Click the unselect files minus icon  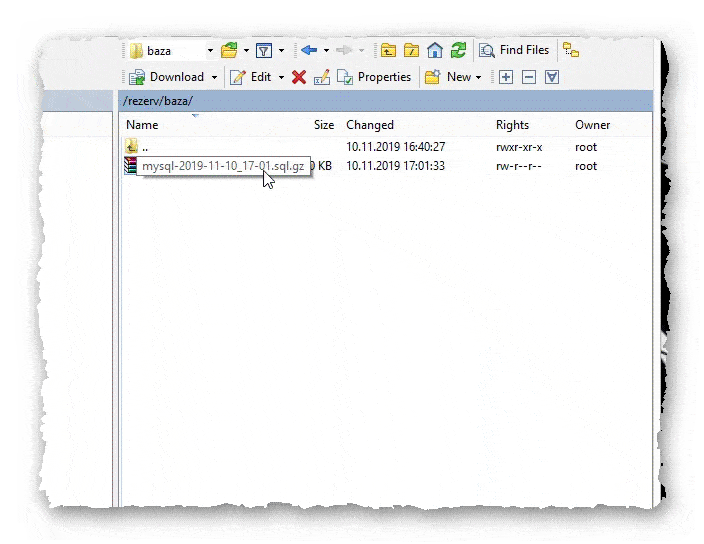click(529, 77)
